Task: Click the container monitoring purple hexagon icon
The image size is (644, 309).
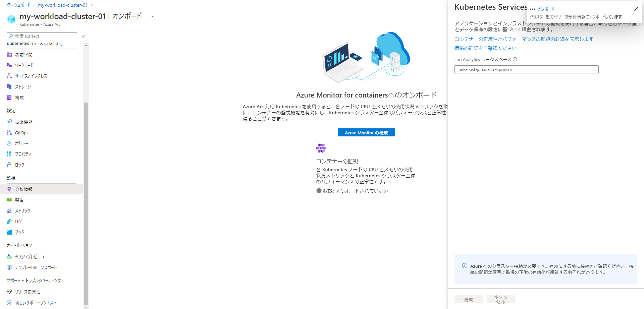Action: [x=321, y=148]
